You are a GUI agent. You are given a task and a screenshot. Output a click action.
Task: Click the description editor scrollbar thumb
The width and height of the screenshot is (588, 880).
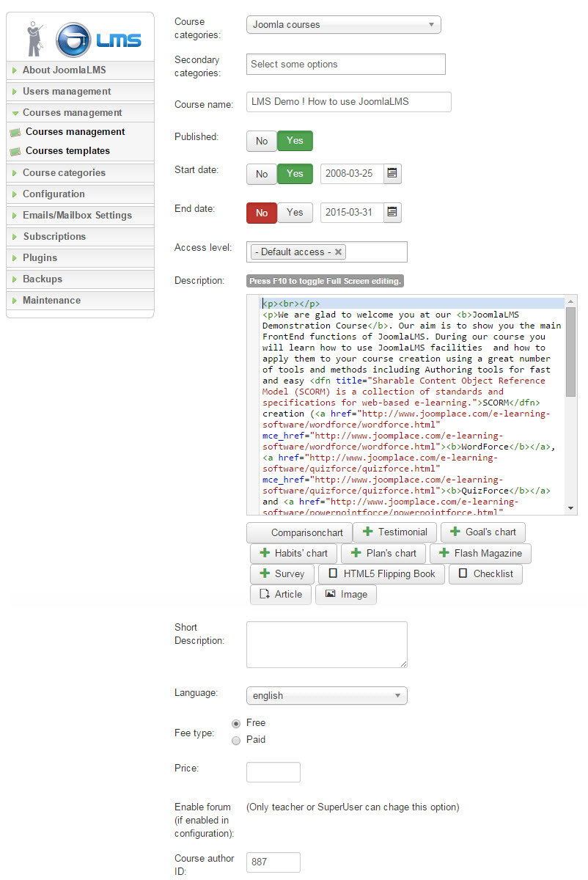click(x=571, y=352)
